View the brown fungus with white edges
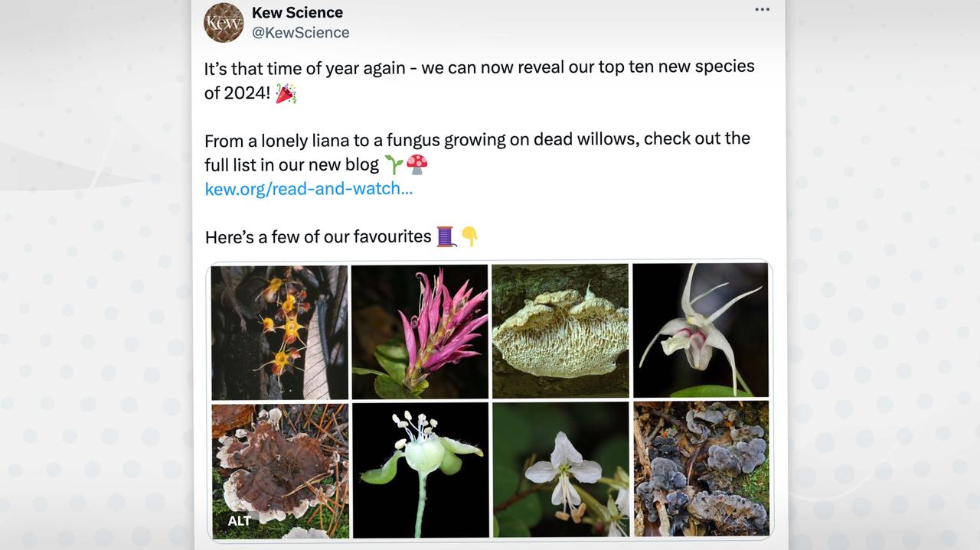Viewport: 980px width, 550px height. pyautogui.click(x=279, y=470)
